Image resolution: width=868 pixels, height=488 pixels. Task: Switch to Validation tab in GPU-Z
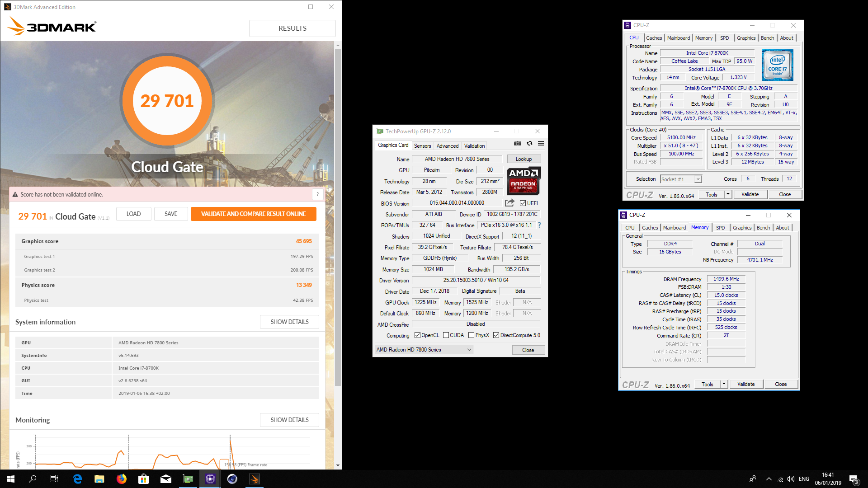coord(474,145)
